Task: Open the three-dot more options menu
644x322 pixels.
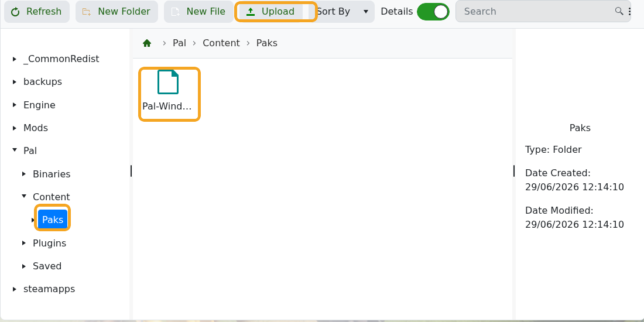Action: click(629, 12)
